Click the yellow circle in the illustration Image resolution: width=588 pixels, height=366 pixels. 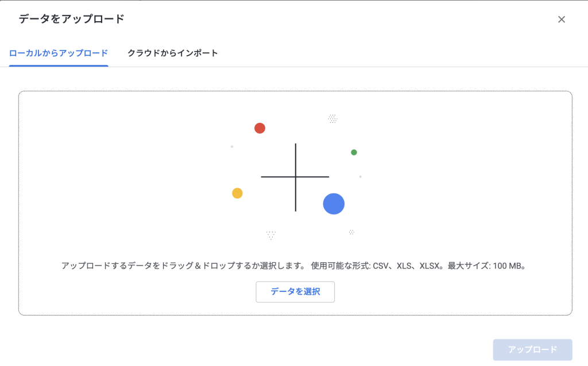pyautogui.click(x=237, y=193)
